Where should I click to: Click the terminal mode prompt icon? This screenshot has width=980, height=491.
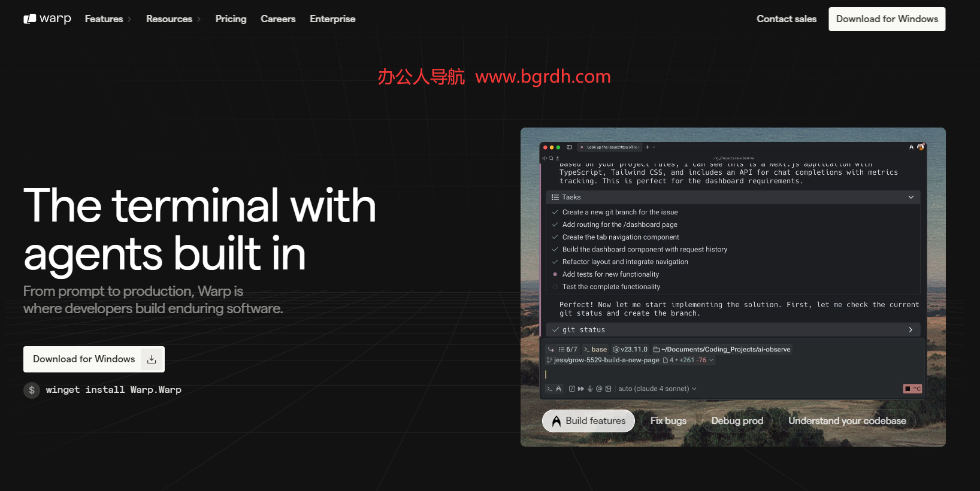point(550,389)
